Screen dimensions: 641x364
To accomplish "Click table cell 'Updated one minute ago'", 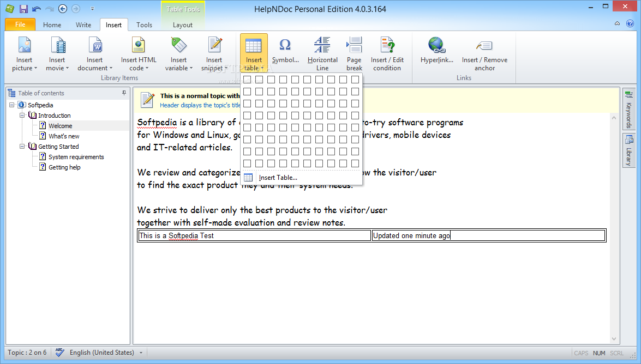I will point(488,236).
